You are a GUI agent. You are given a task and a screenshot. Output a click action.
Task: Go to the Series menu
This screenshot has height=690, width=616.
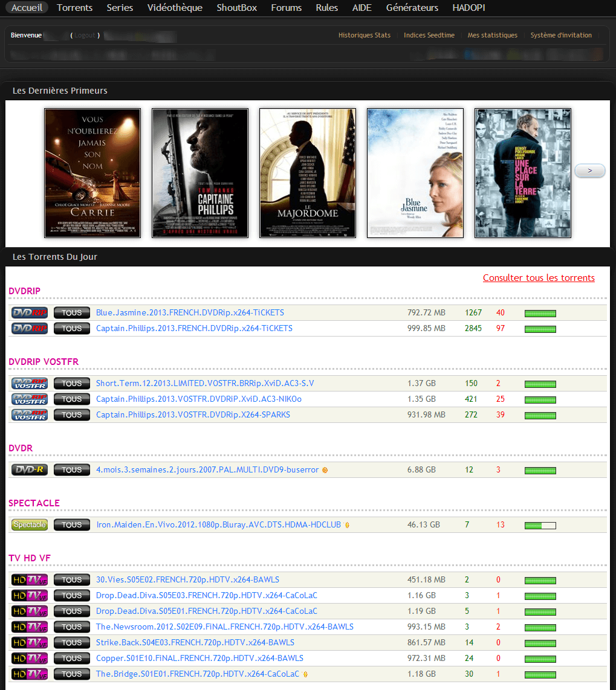point(120,7)
